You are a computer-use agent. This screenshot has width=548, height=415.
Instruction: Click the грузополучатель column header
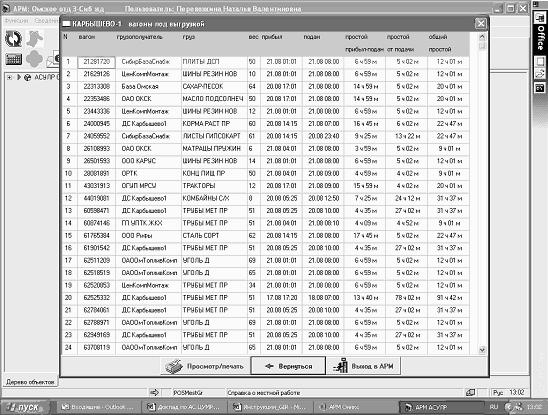(x=139, y=37)
